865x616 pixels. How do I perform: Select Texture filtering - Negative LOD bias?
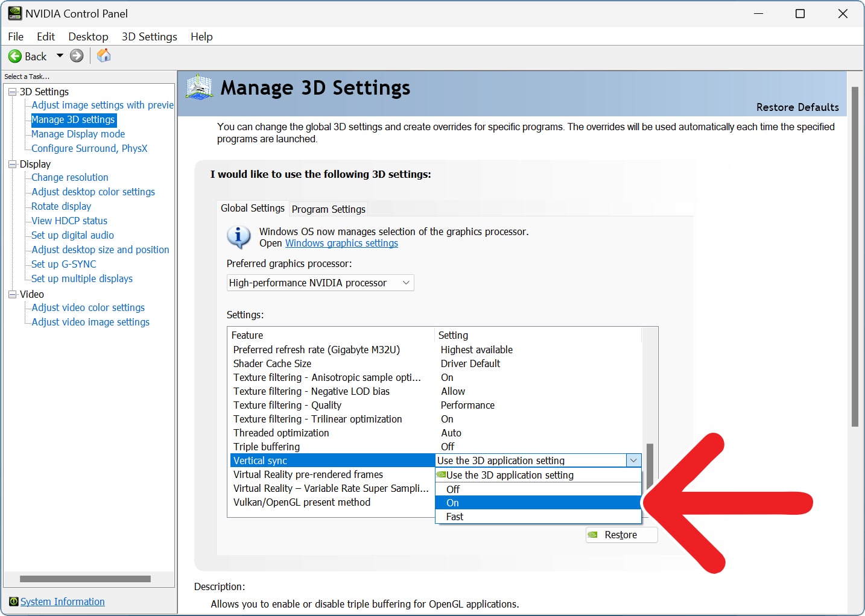(436, 391)
